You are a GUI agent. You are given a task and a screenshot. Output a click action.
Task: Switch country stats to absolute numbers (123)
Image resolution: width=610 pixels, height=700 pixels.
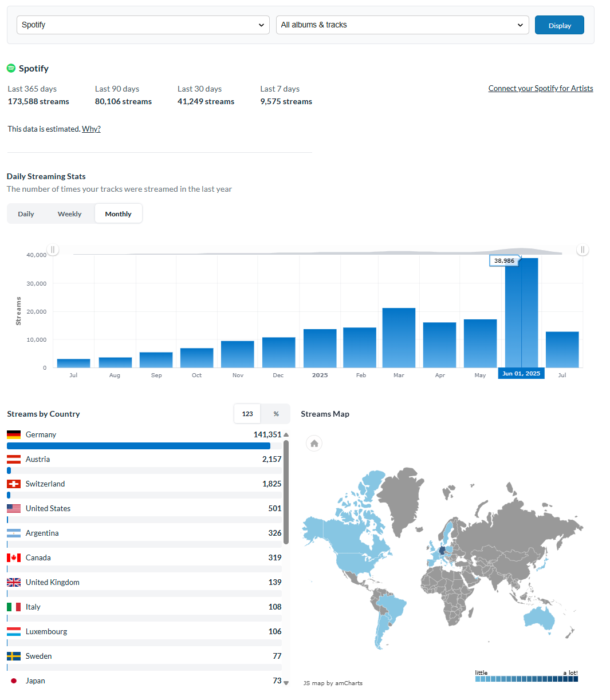click(247, 414)
